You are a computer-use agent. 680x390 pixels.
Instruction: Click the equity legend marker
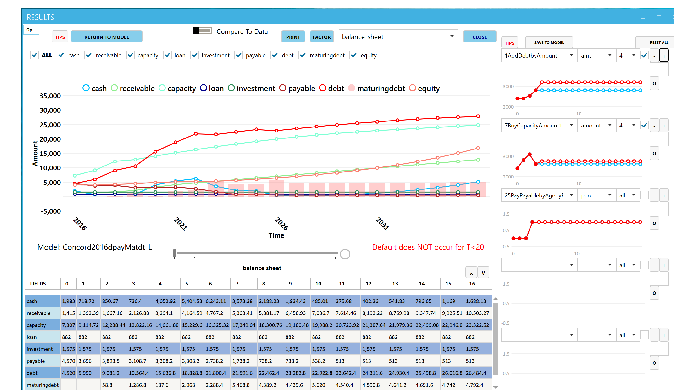click(x=412, y=88)
